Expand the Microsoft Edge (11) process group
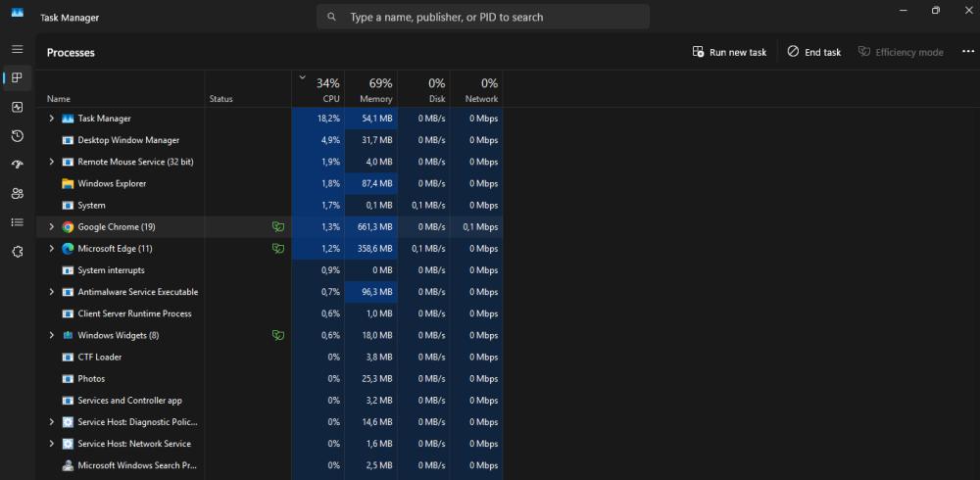Viewport: 980px width, 480px height. [51, 249]
